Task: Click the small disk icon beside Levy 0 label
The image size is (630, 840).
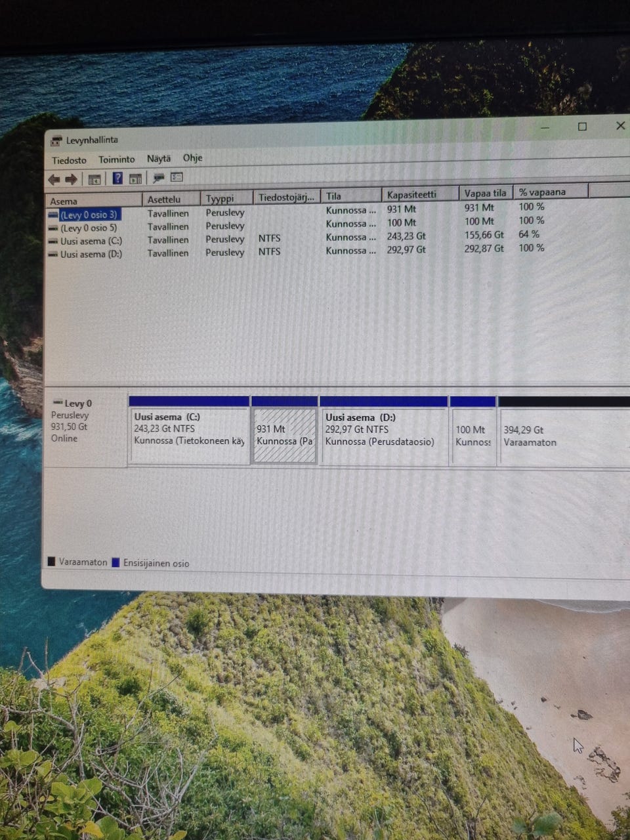Action: (57, 403)
